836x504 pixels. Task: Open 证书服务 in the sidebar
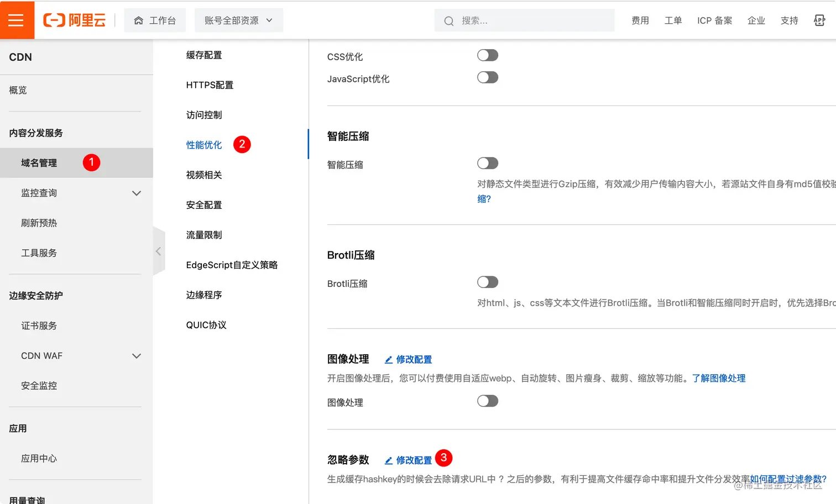(x=39, y=326)
